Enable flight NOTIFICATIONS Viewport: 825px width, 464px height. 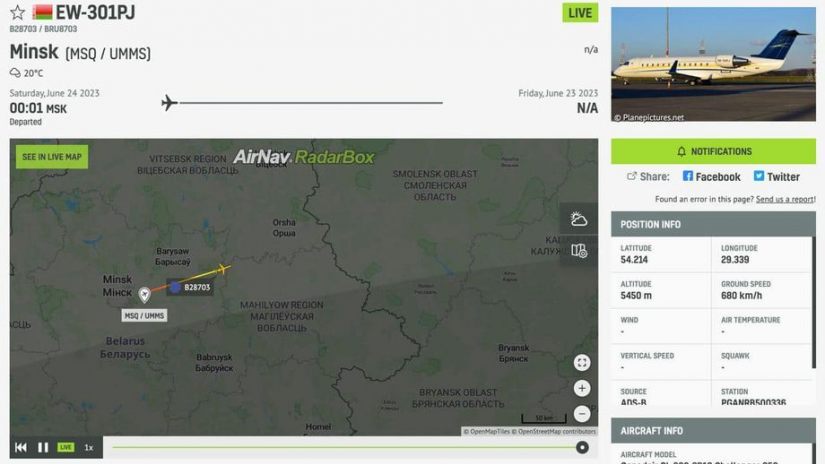point(713,152)
